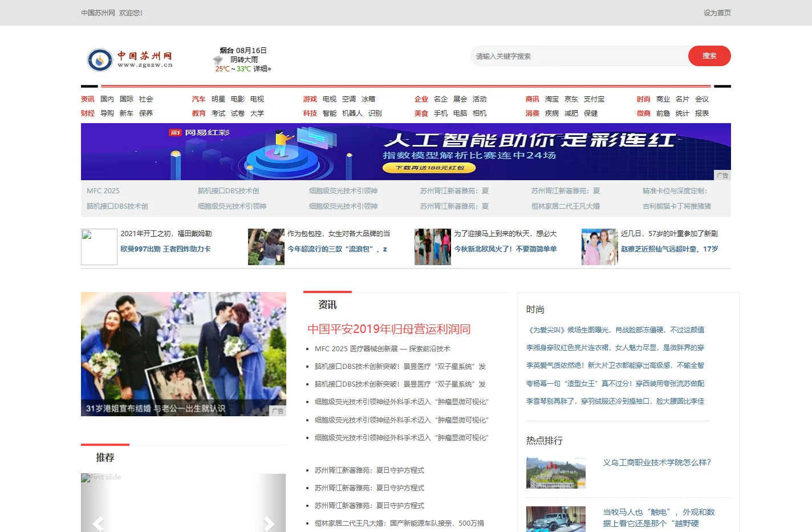This screenshot has height=532, width=812.
Task: Open 赵雅芝近照仙气远超叶童 link
Action: click(669, 249)
